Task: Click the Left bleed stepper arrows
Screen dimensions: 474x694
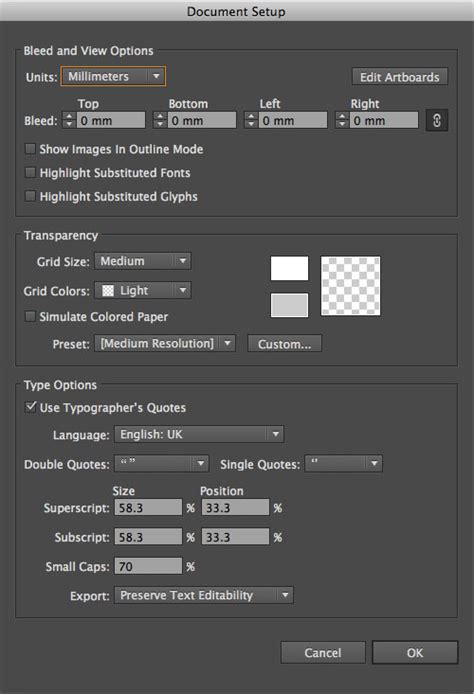Action: pos(251,120)
